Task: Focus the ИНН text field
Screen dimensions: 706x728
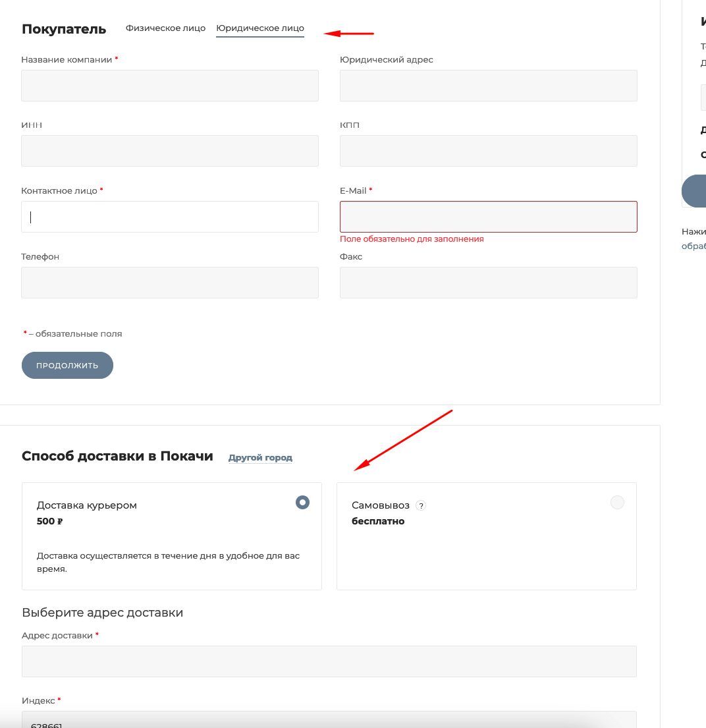Action: pos(170,151)
